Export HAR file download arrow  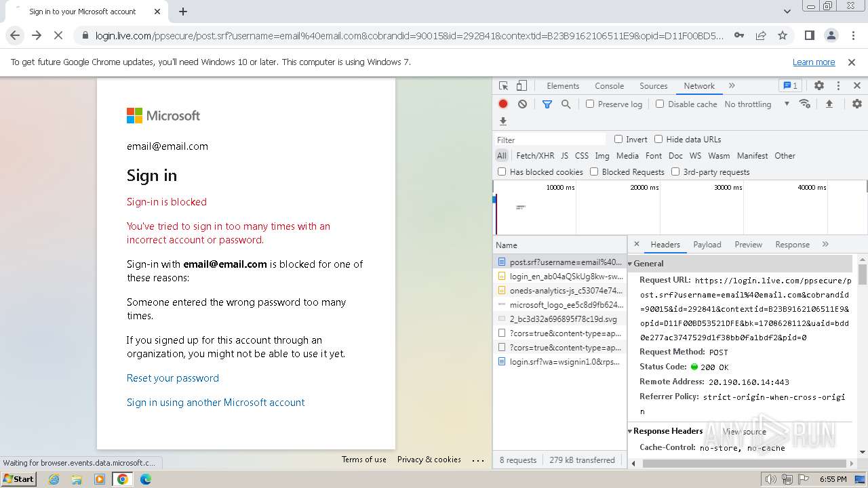pyautogui.click(x=503, y=121)
